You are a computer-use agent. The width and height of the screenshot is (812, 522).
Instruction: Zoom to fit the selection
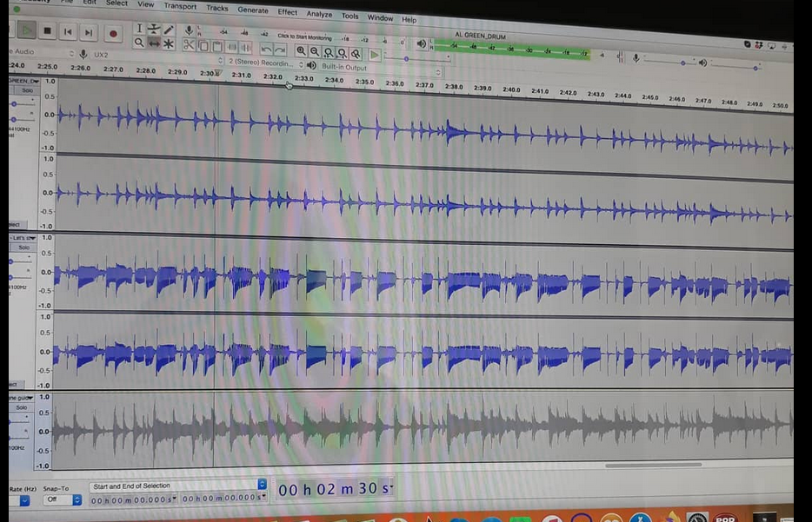pyautogui.click(x=329, y=52)
